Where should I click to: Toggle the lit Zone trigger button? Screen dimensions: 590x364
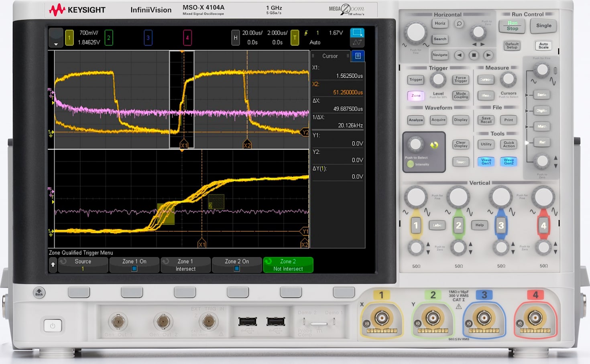click(x=415, y=96)
